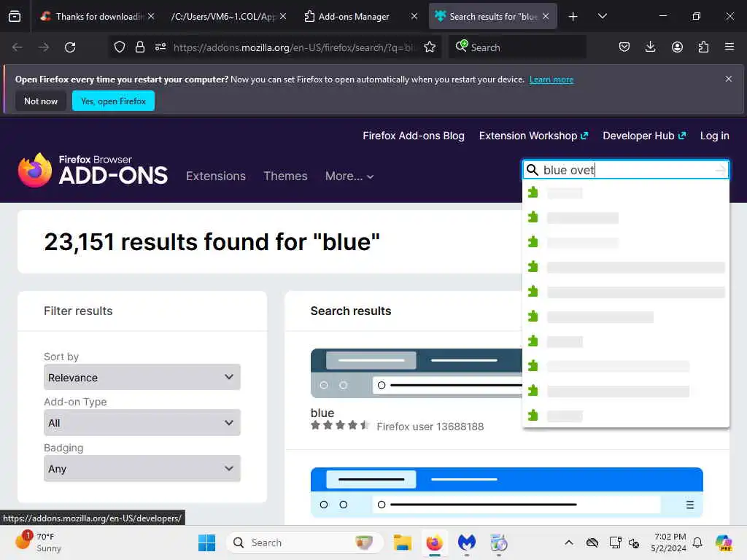This screenshot has height=560, width=747.
Task: Click the magnifier icon in add-ons search
Action: [x=533, y=170]
